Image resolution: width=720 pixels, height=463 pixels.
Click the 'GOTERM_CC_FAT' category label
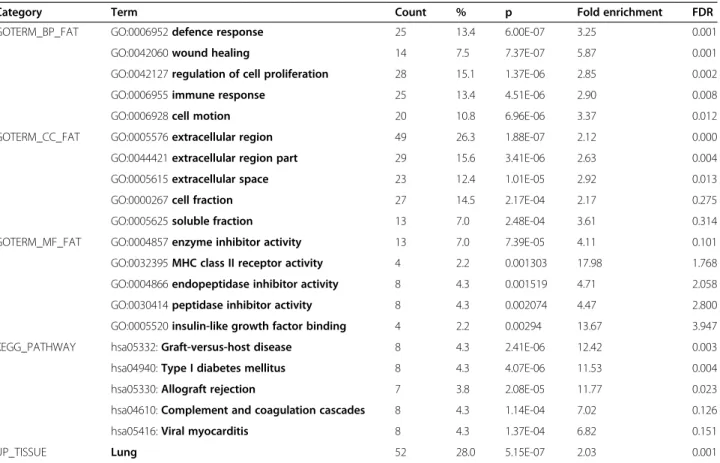40,137
